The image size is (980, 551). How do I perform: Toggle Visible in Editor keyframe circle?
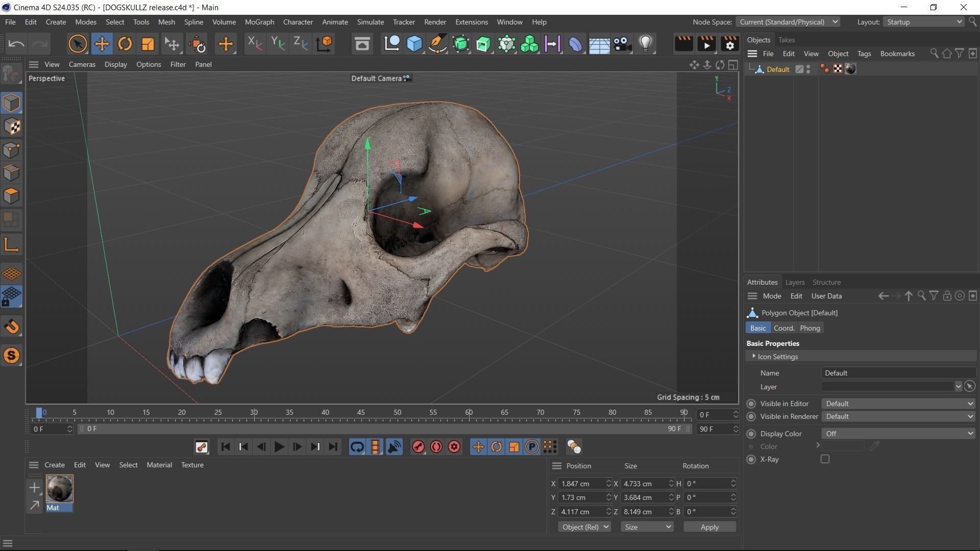(x=751, y=404)
